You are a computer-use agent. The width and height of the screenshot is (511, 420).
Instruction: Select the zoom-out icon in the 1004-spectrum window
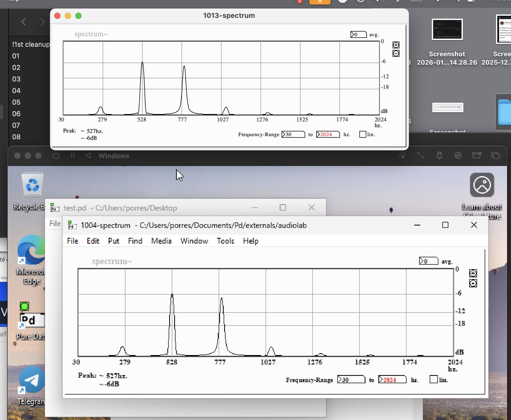click(x=473, y=283)
